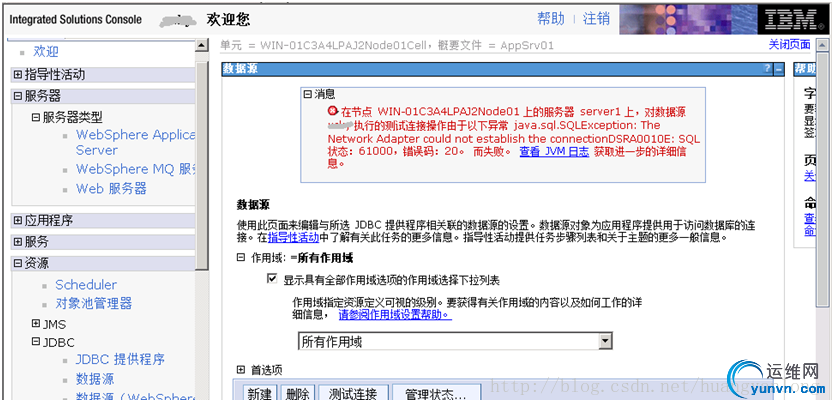832x406 pixels.
Task: Collapse the 服务器 navigation section
Action: click(18, 96)
